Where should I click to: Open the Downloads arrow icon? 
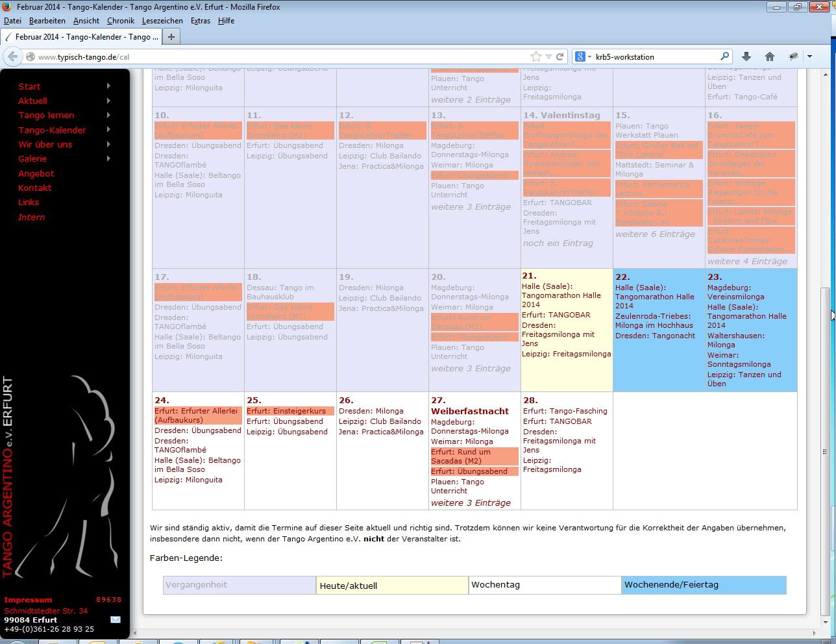746,56
